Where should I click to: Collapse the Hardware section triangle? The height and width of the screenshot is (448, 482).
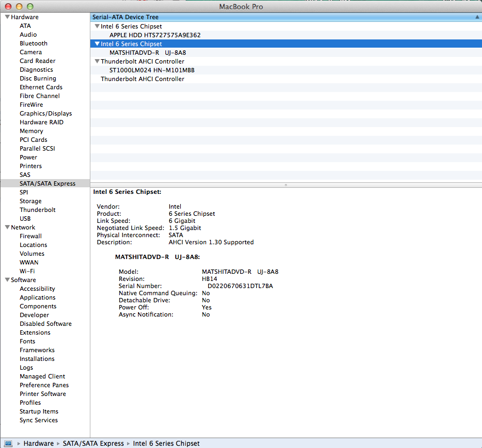pyautogui.click(x=7, y=17)
